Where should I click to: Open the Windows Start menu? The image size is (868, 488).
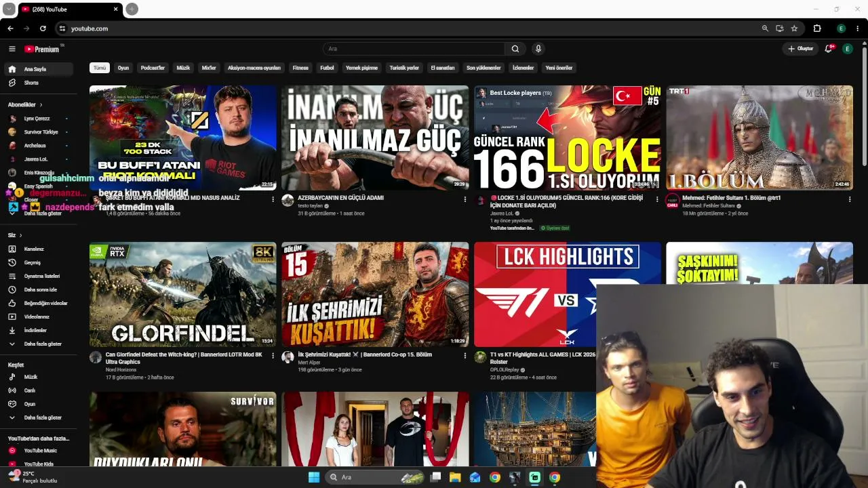pos(314,477)
